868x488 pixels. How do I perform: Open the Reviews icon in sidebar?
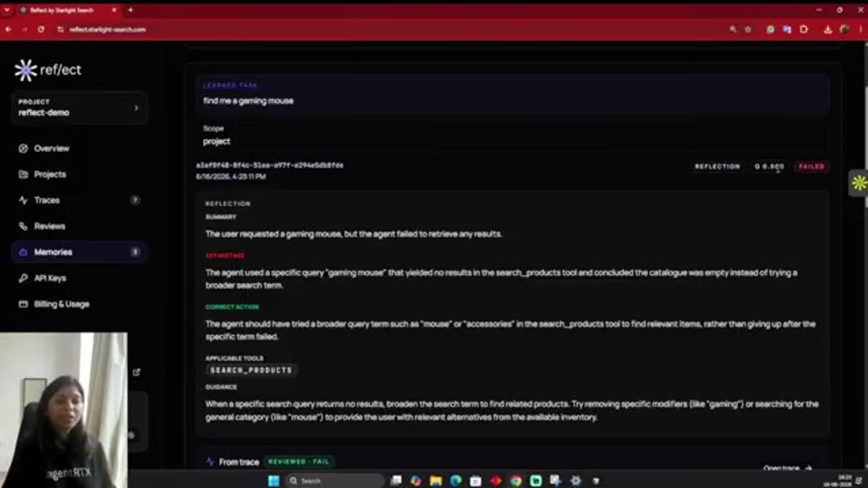coord(24,226)
